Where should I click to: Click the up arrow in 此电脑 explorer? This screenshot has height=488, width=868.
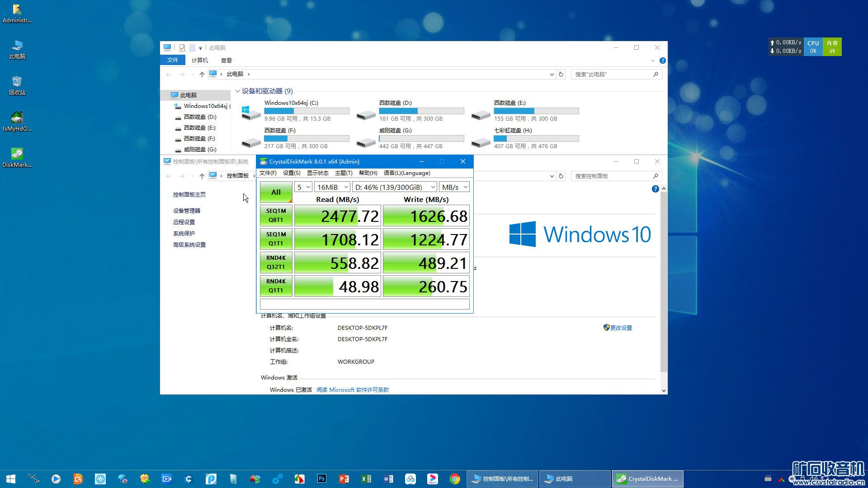pyautogui.click(x=202, y=74)
